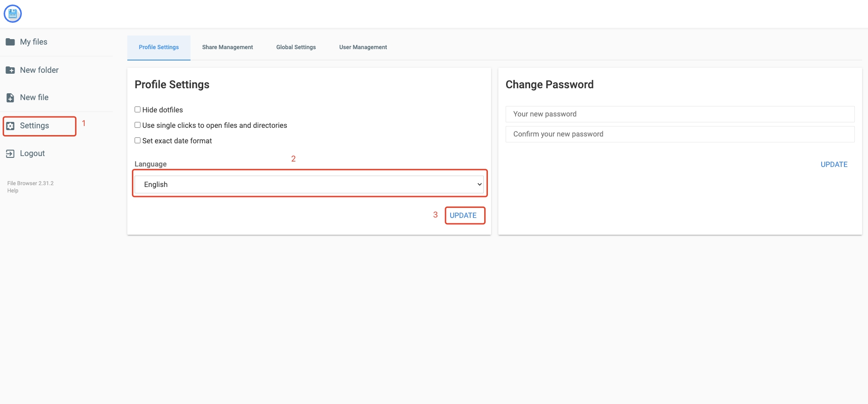Click the New folder icon
The image size is (868, 404).
coord(10,70)
